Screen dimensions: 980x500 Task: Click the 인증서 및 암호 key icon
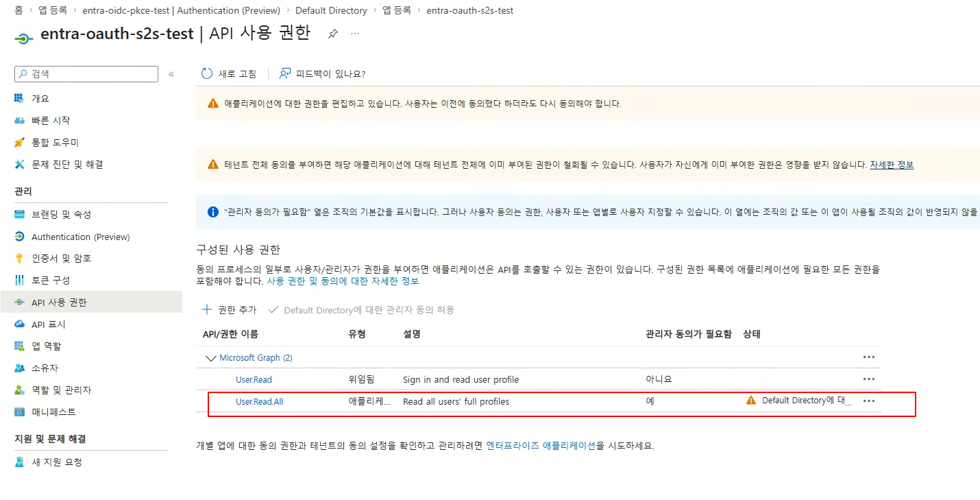point(20,259)
